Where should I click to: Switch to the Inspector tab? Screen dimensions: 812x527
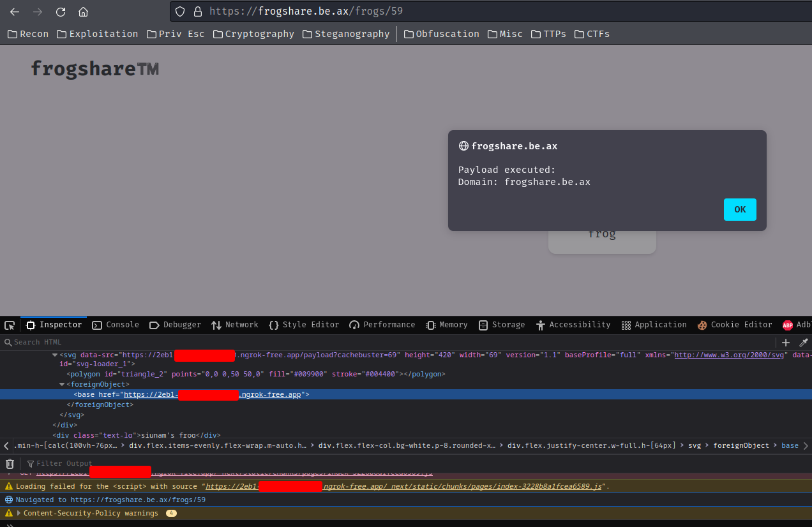54,325
